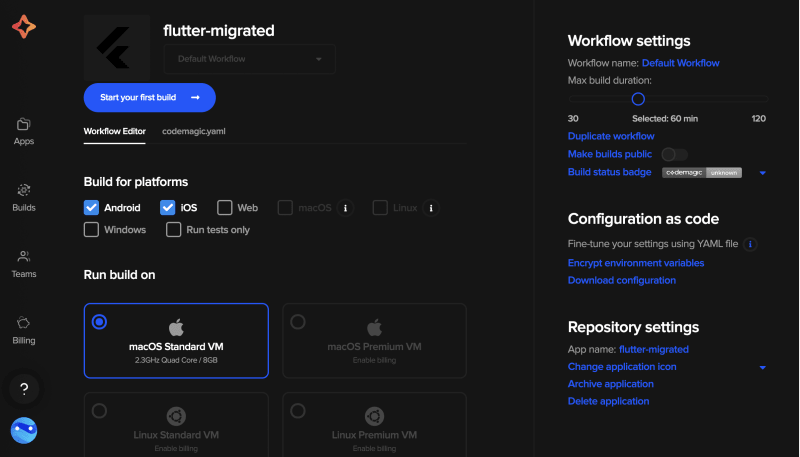Switch to the Workflow Editor tab
Image resolution: width=800 pixels, height=457 pixels.
click(115, 132)
